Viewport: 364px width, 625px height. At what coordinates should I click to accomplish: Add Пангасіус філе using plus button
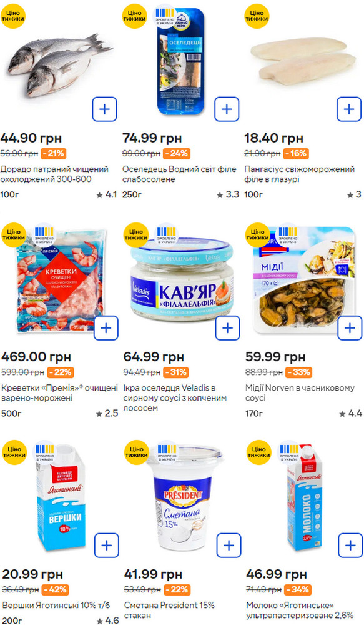(349, 109)
